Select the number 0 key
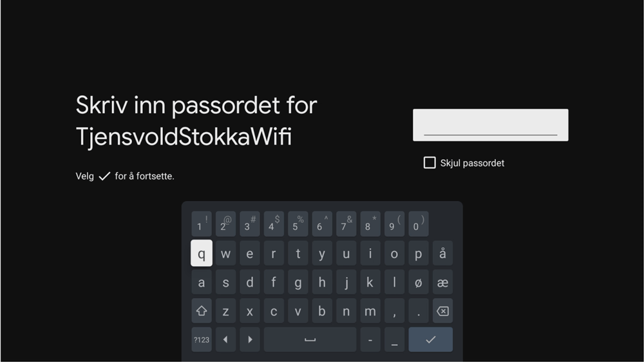The image size is (644, 362). pyautogui.click(x=419, y=224)
